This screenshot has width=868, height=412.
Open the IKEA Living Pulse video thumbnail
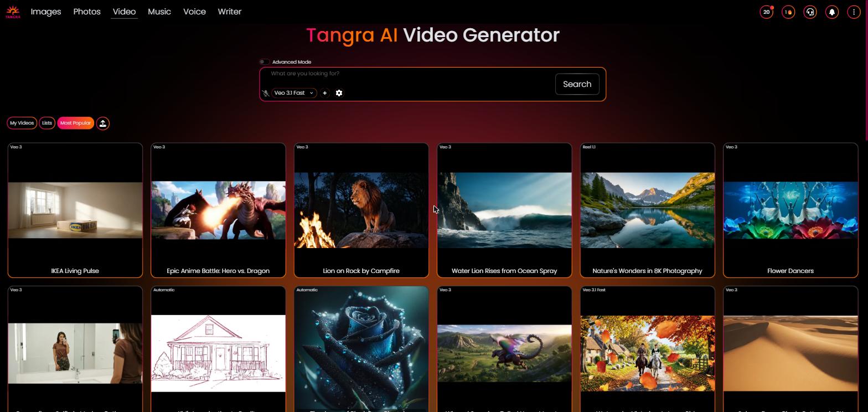coord(75,210)
